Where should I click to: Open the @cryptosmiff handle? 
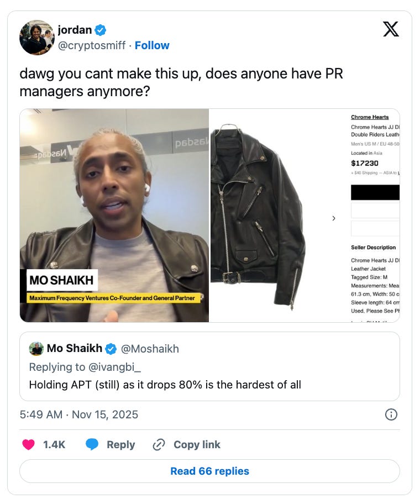tap(92, 45)
